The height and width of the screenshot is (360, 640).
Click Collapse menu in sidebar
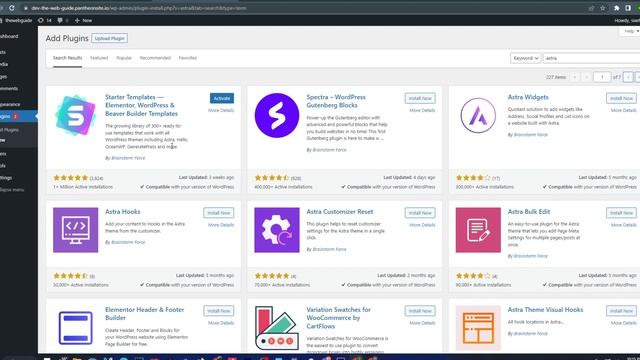click(12, 190)
